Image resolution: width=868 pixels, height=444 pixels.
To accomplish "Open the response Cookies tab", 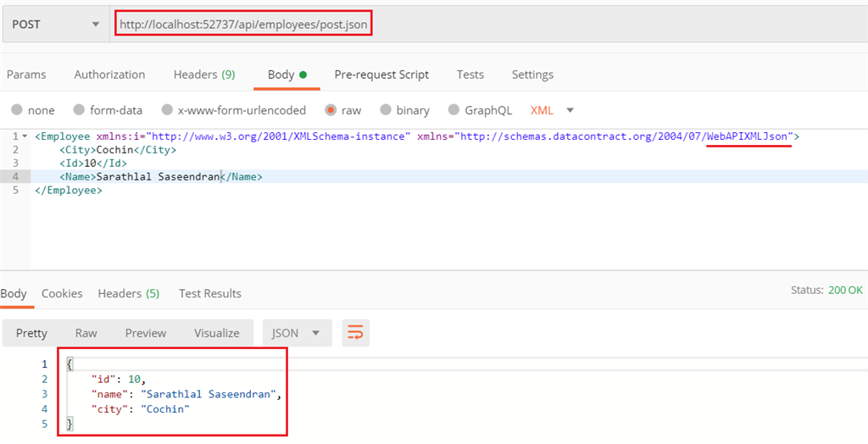I will (62, 293).
